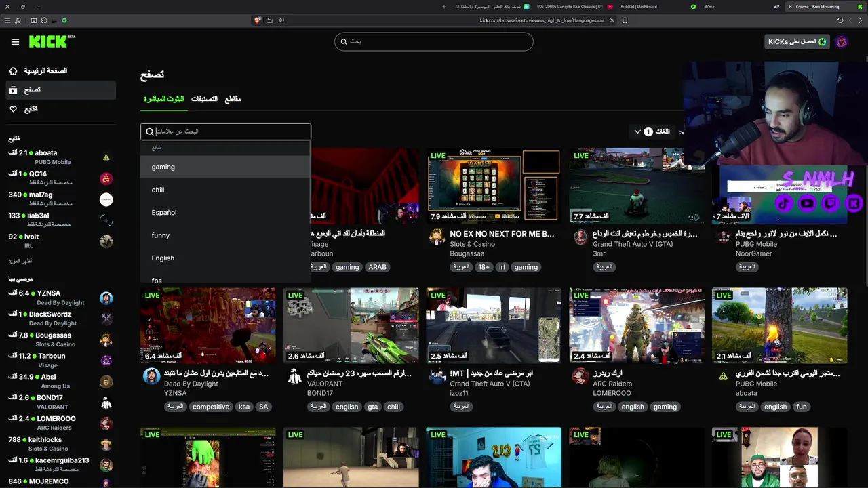The width and height of the screenshot is (868, 488).
Task: Open slots stream thumbnail with 7.9 ألف viewers
Action: tap(494, 186)
